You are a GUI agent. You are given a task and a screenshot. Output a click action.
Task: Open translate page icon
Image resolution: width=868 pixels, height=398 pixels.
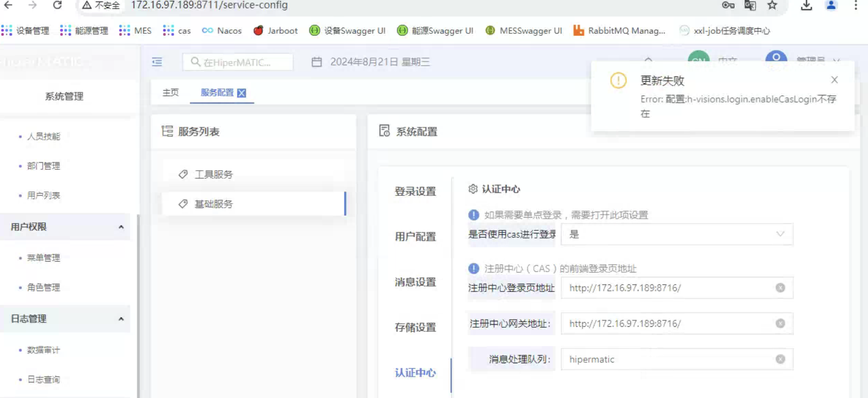point(750,5)
